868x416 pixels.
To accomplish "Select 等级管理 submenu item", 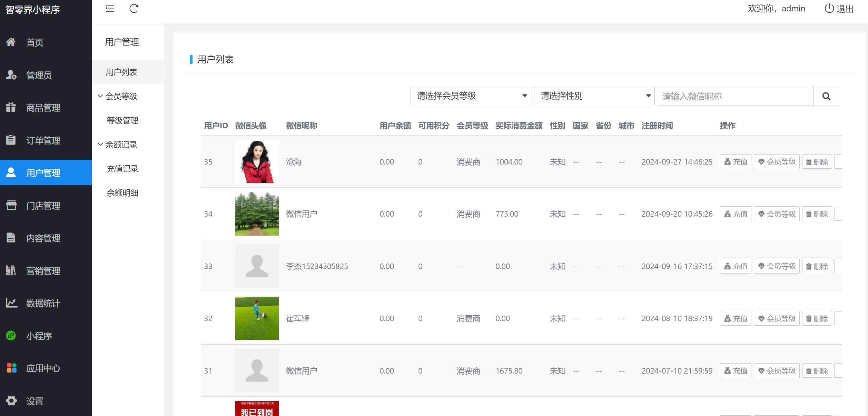I will point(122,120).
